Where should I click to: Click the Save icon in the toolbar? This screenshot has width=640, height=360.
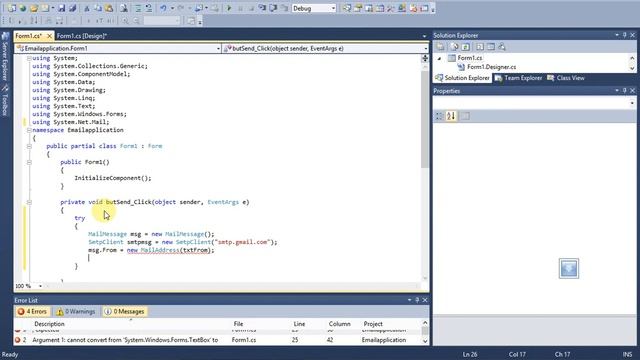[x=61, y=8]
